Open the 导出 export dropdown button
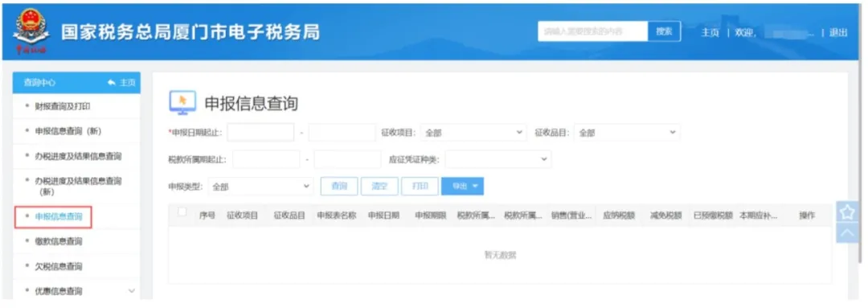 pyautogui.click(x=462, y=187)
